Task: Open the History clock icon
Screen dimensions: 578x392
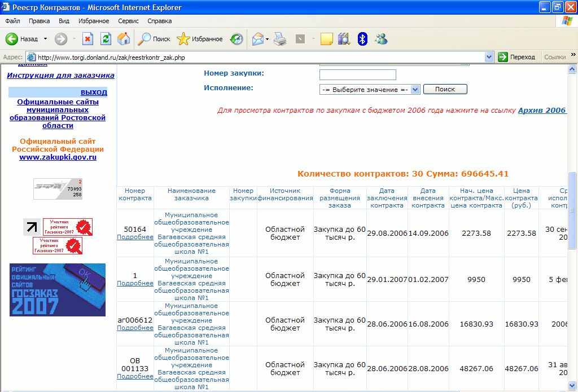Action: click(x=237, y=39)
